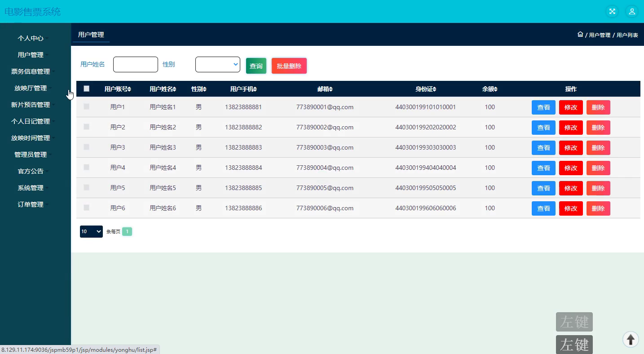Expand 用户管理 sidebar menu

[x=31, y=55]
